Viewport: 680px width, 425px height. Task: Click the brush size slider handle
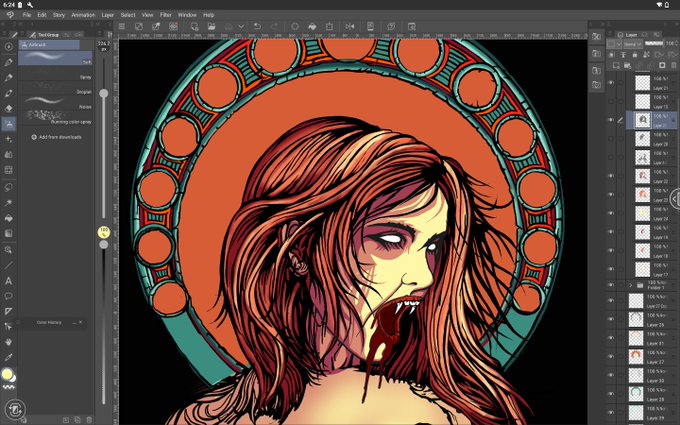coord(104,93)
